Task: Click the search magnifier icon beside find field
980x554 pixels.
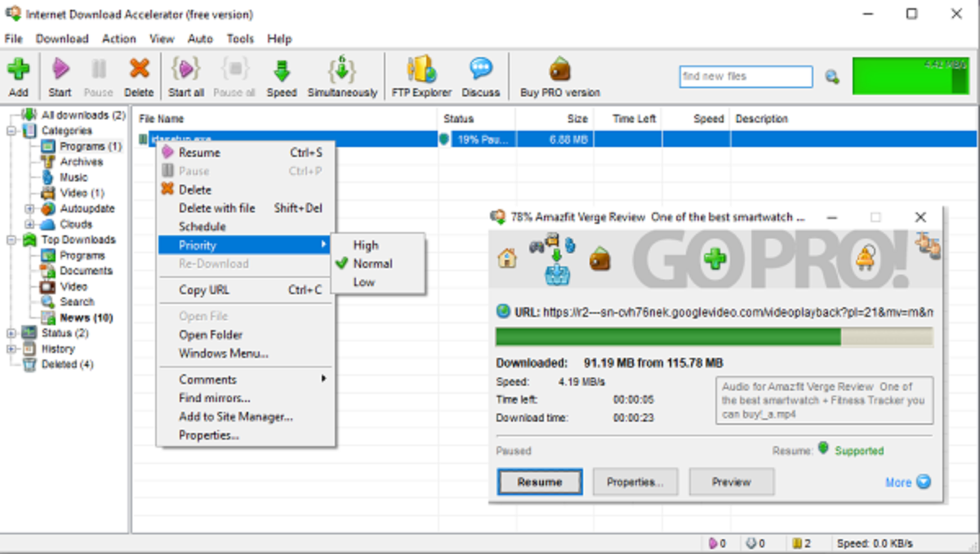Action: [x=831, y=77]
